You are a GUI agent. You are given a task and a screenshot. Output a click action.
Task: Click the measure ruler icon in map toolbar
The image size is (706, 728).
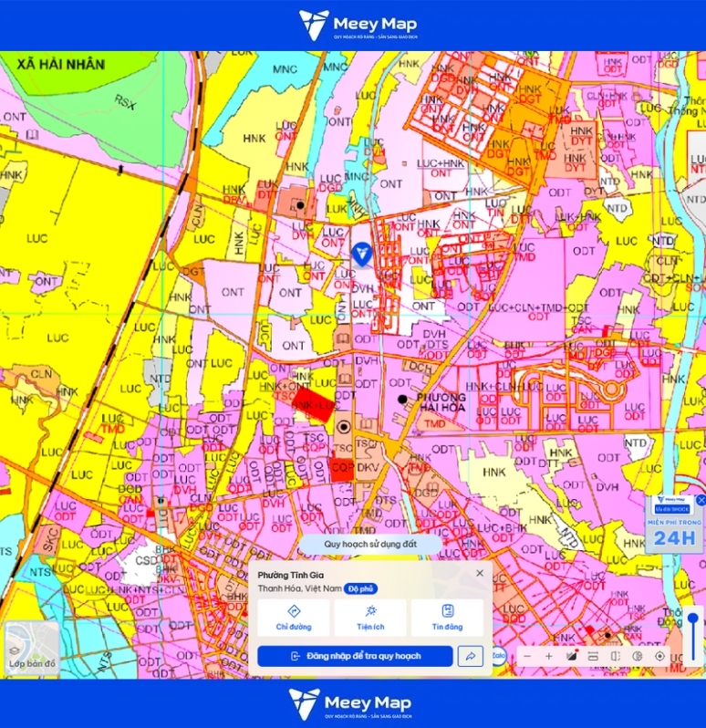tap(593, 656)
